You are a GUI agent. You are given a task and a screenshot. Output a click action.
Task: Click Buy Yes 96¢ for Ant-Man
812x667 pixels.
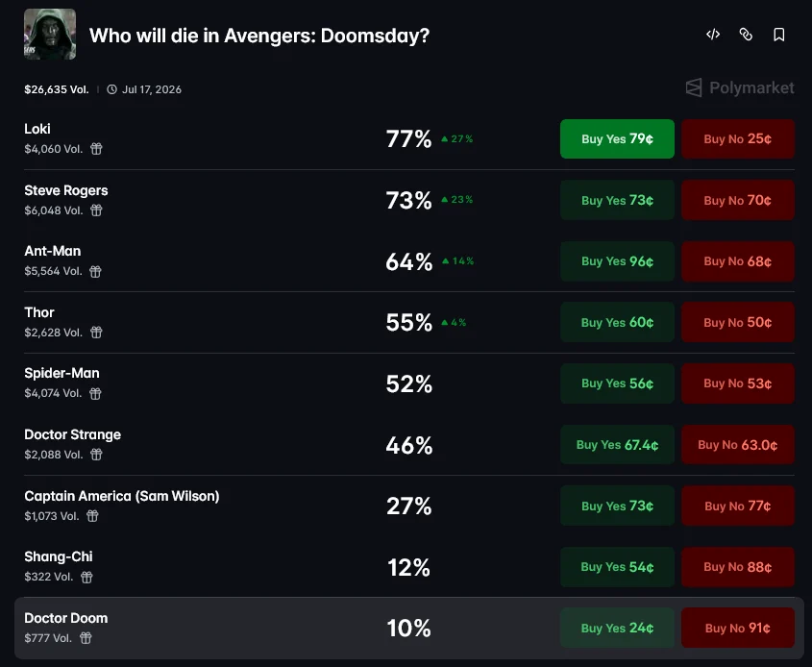coord(617,261)
